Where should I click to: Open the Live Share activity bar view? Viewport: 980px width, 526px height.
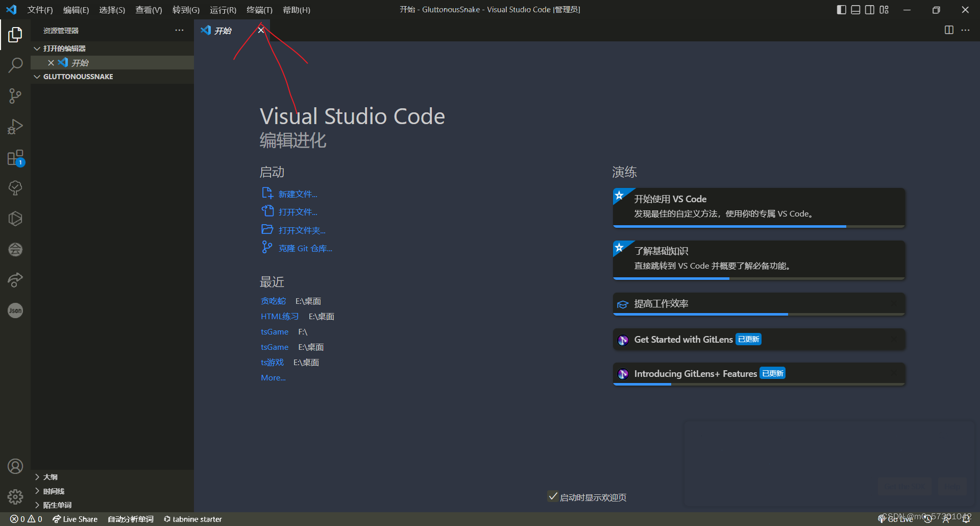click(15, 280)
